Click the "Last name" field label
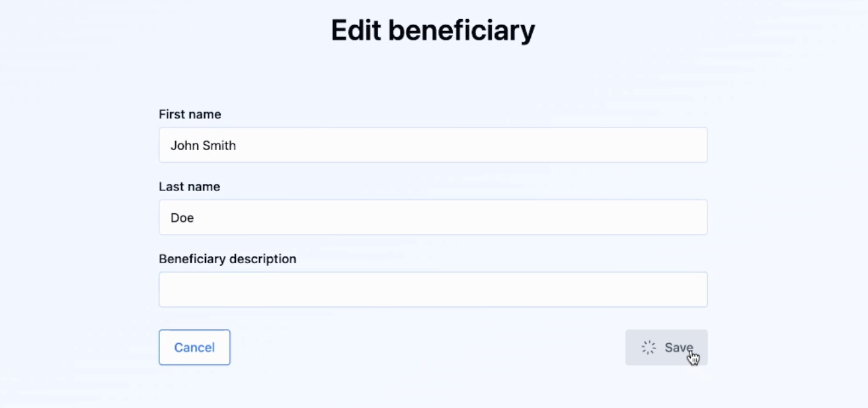Image resolution: width=868 pixels, height=408 pixels. click(x=189, y=186)
